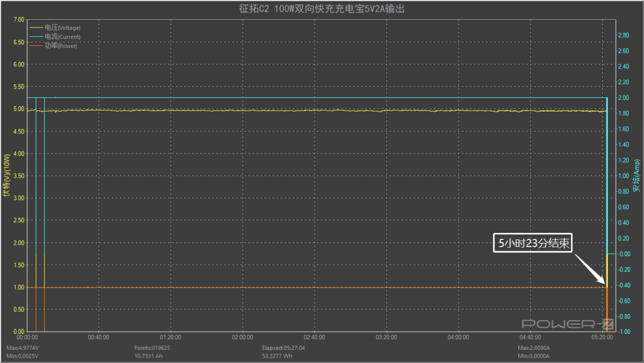This screenshot has height=363, width=644.
Task: Click the 05:20:00 time axis label
Action: (602, 337)
